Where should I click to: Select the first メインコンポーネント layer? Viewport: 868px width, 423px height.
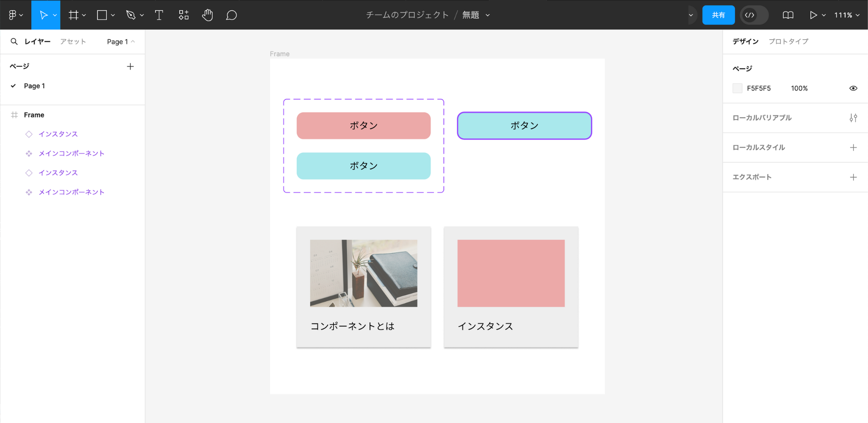click(x=72, y=153)
